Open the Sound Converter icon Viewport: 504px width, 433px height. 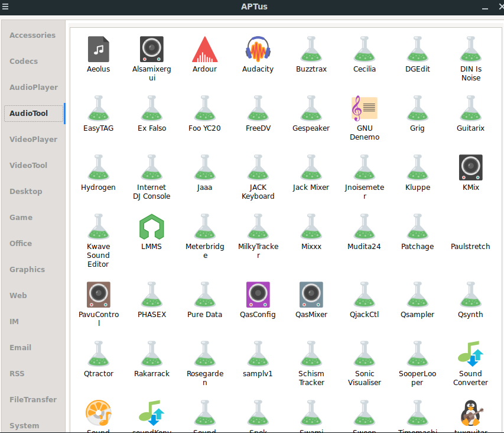coord(470,354)
